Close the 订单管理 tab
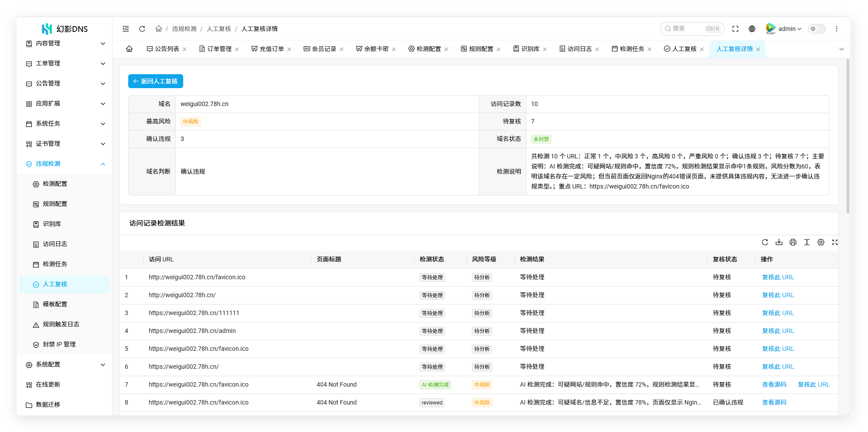The width and height of the screenshot is (868, 432). (237, 49)
